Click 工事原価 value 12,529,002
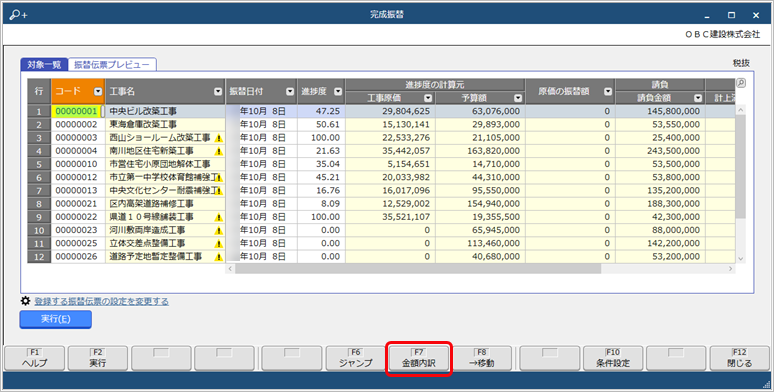The height and width of the screenshot is (392, 774). pos(390,204)
